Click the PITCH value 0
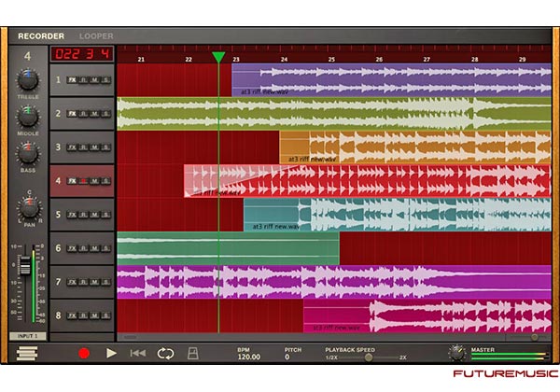Image resolution: width=560 pixels, height=392 pixels. [287, 357]
